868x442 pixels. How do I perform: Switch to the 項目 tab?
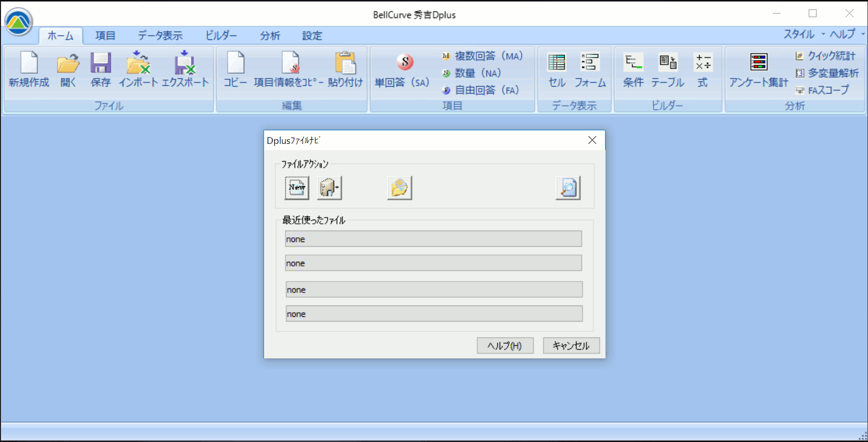pos(105,36)
